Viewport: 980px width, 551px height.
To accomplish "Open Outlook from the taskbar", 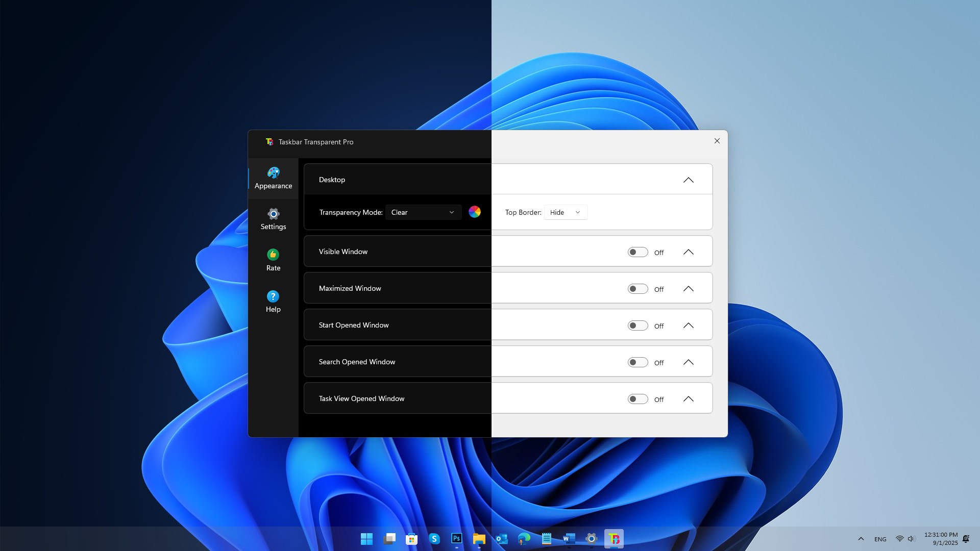I will pos(502,539).
